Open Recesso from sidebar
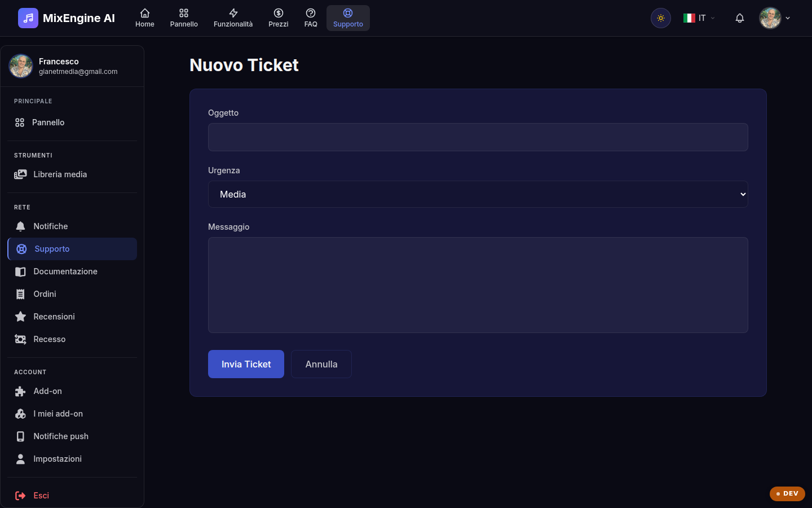The image size is (812, 508). (x=72, y=339)
